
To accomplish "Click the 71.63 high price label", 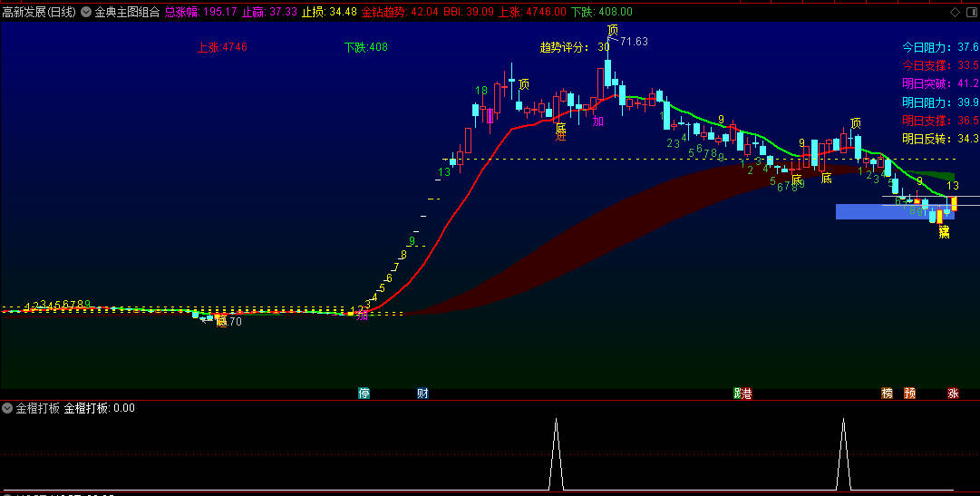I will coord(634,42).
